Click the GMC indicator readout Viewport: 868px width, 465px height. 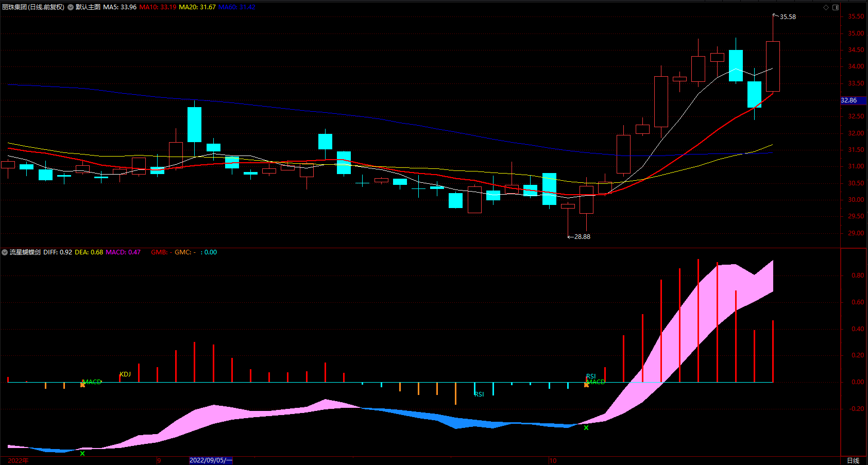185,252
